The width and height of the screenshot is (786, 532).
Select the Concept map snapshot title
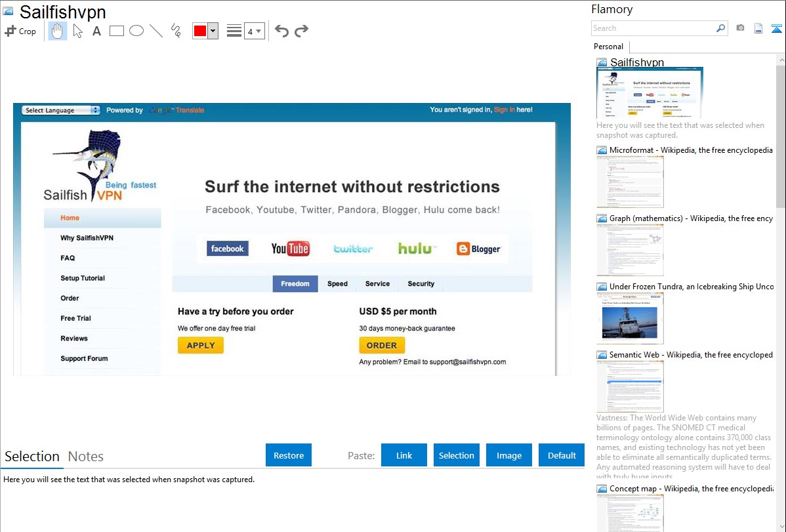coord(692,489)
